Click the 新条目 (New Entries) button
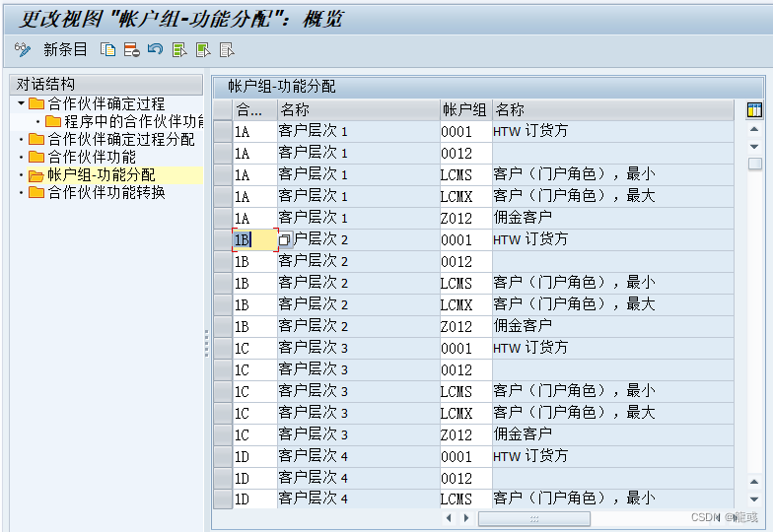Image resolution: width=773 pixels, height=532 pixels. click(x=65, y=49)
